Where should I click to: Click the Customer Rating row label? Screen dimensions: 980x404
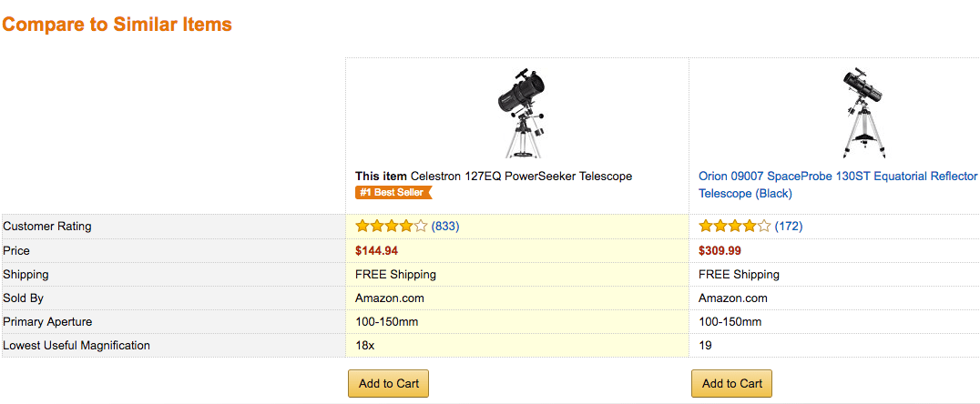47,227
